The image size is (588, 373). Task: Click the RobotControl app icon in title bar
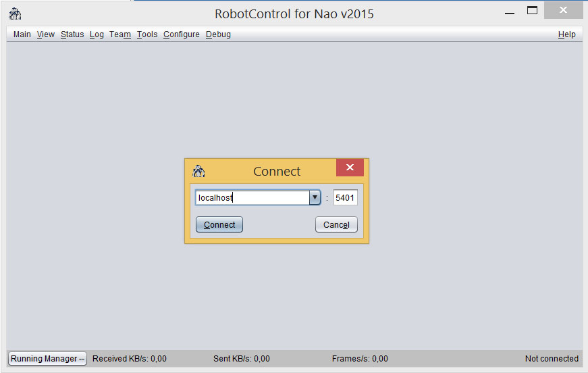click(x=15, y=14)
